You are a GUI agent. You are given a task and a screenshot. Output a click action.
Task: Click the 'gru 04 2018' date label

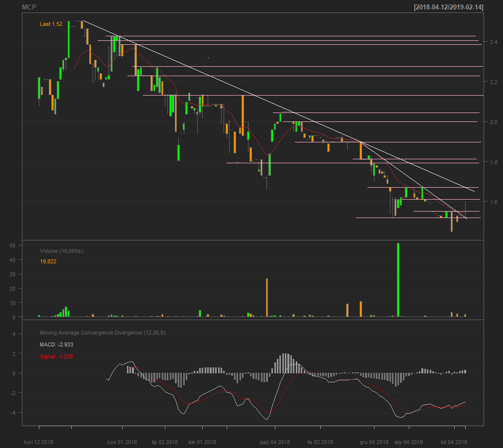374,442
